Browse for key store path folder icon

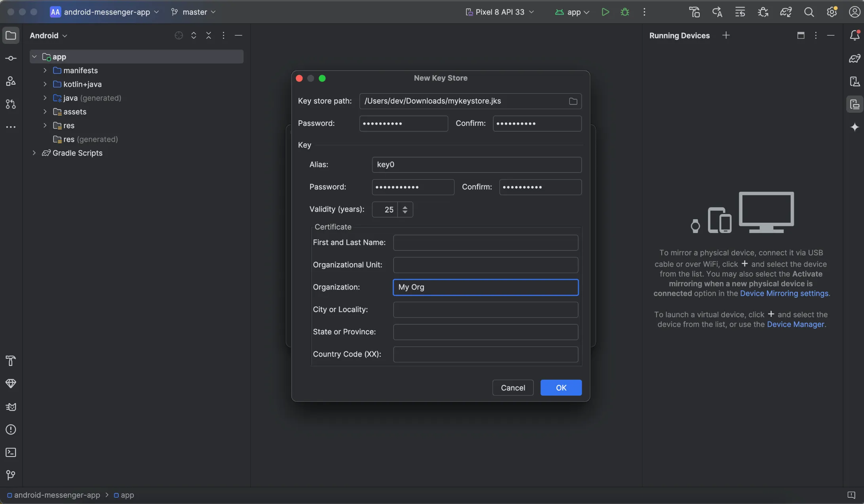coord(573,101)
